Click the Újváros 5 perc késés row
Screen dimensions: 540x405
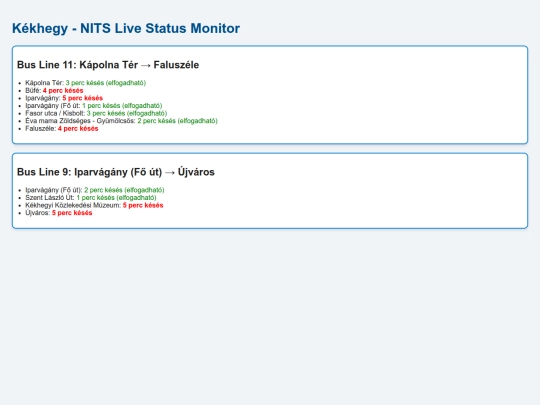pyautogui.click(x=59, y=212)
